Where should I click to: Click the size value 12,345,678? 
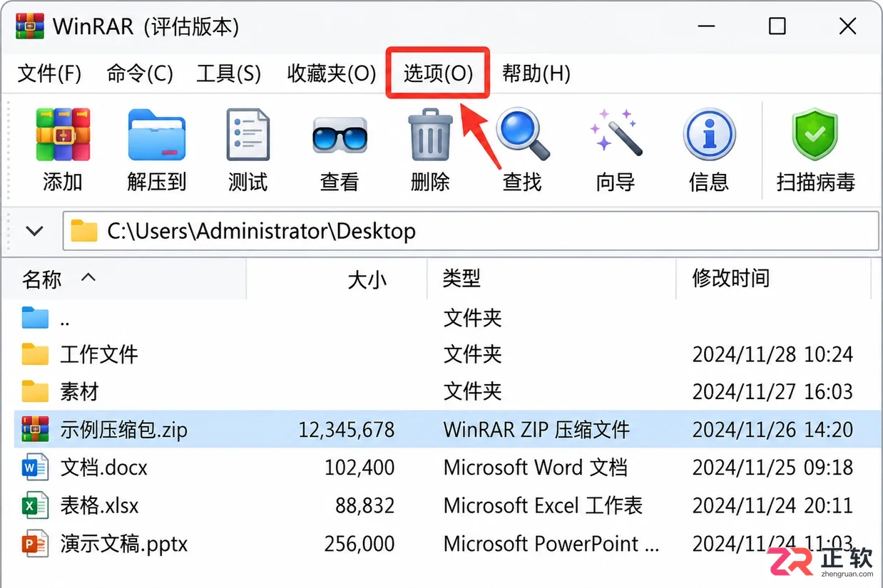tap(346, 430)
